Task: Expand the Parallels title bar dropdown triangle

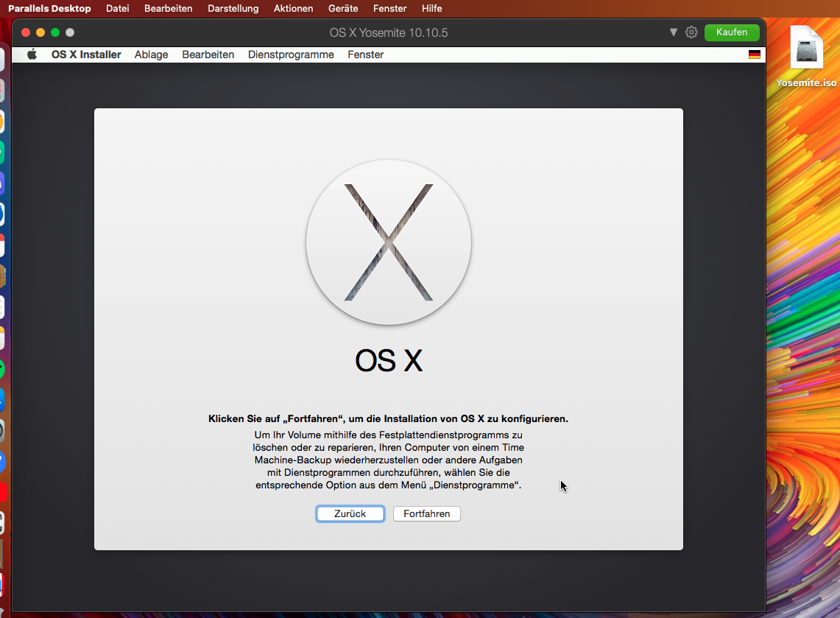Action: [674, 32]
